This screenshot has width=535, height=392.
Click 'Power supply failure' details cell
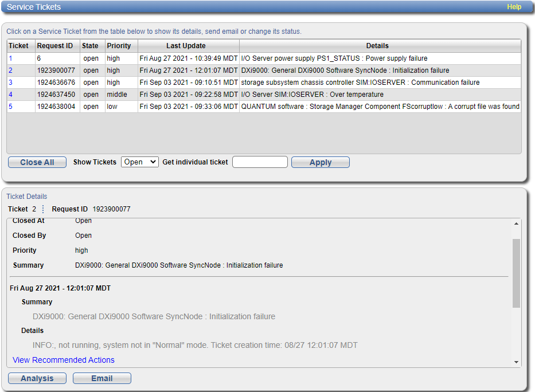click(380, 58)
